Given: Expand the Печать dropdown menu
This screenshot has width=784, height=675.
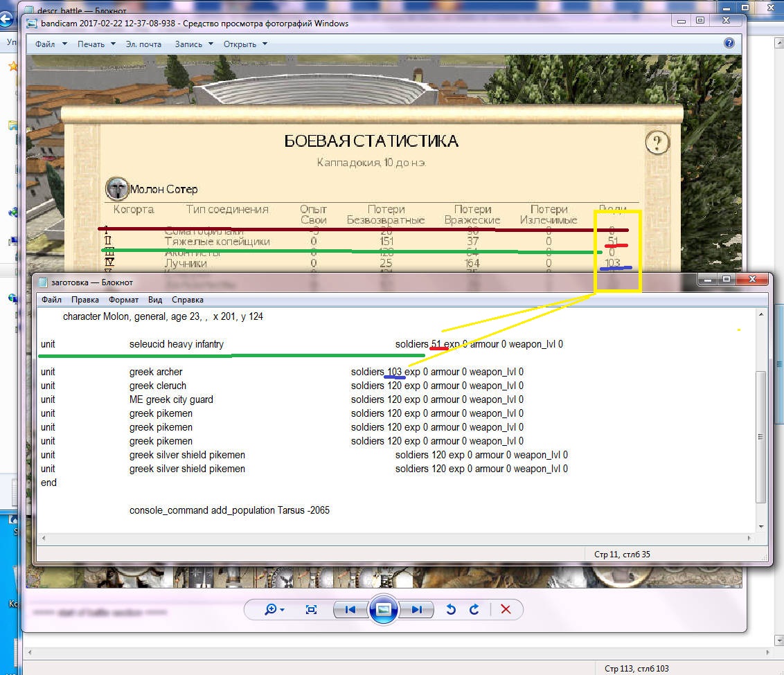Looking at the screenshot, I should point(96,44).
